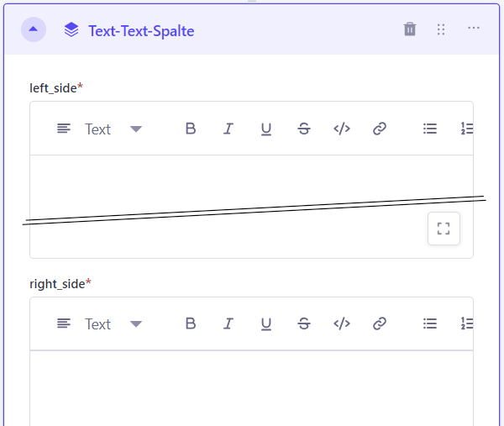Image resolution: width=504 pixels, height=426 pixels.
Task: Click the drag handle dots icon
Action: 441,29
